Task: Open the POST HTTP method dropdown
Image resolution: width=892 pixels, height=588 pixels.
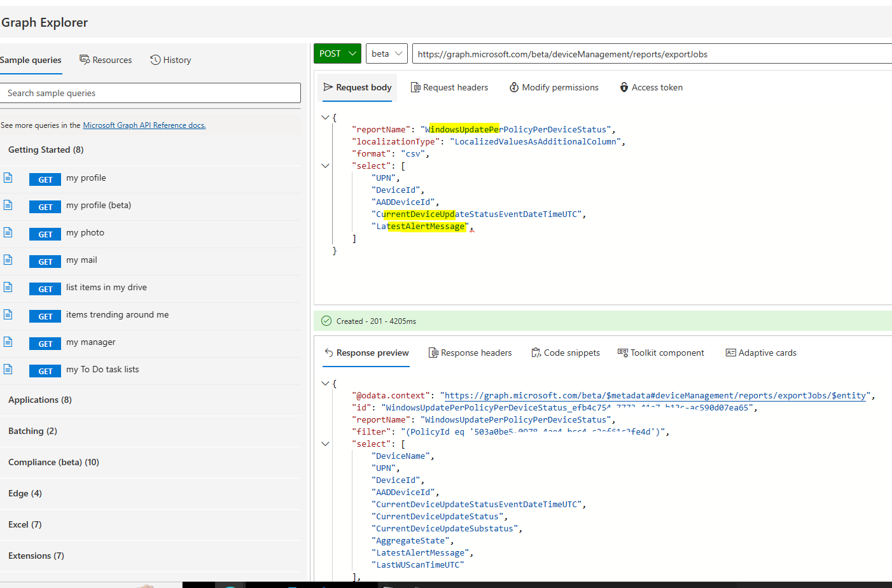Action: tap(337, 53)
